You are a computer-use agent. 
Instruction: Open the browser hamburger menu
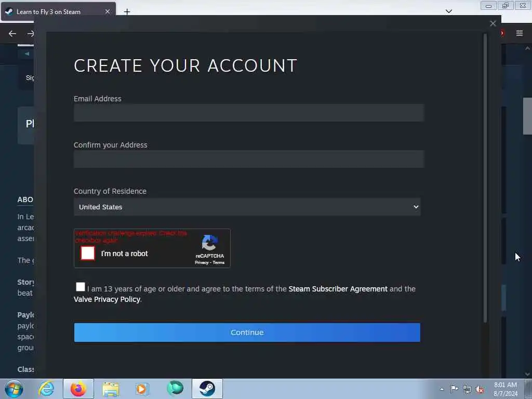tap(520, 33)
